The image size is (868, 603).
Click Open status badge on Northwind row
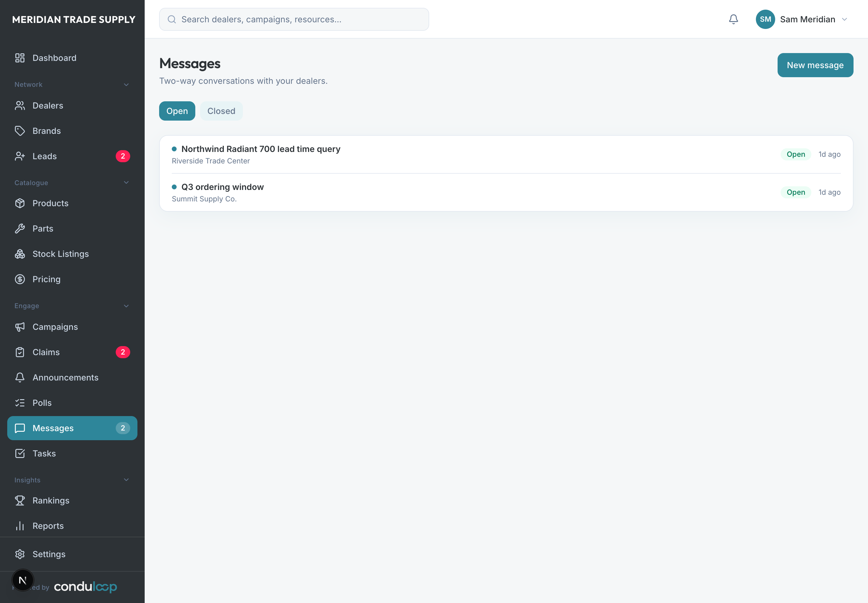tap(795, 154)
